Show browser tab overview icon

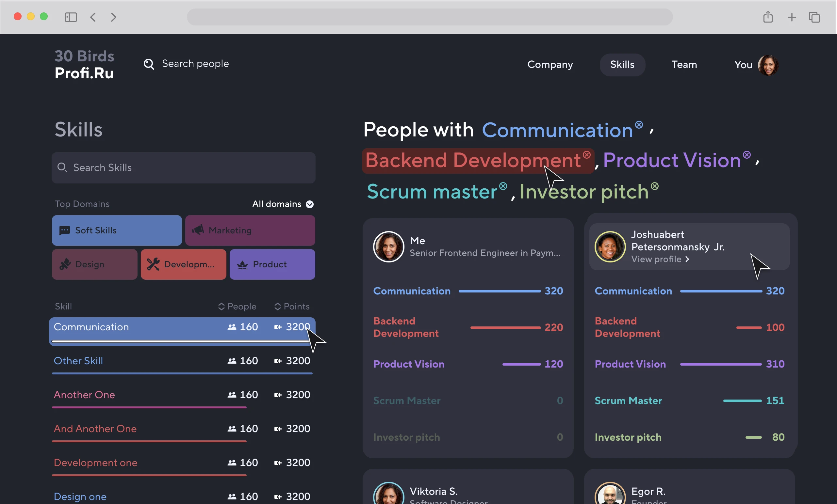click(814, 17)
